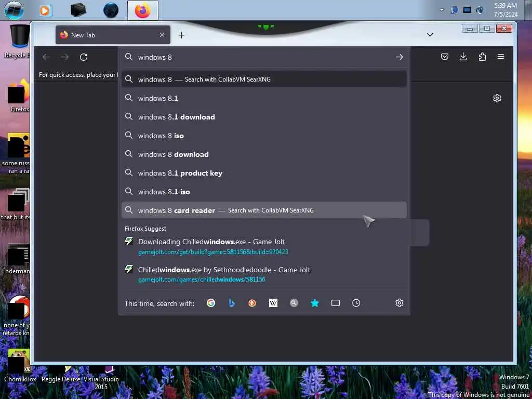532x399 pixels.
Task: Search in bookmarks star icon
Action: point(315,303)
